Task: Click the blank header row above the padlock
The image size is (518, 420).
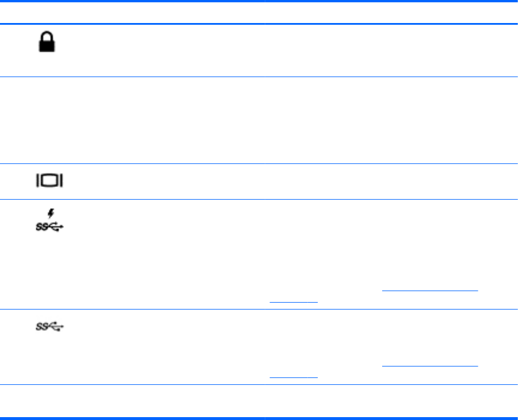Action: click(x=259, y=12)
